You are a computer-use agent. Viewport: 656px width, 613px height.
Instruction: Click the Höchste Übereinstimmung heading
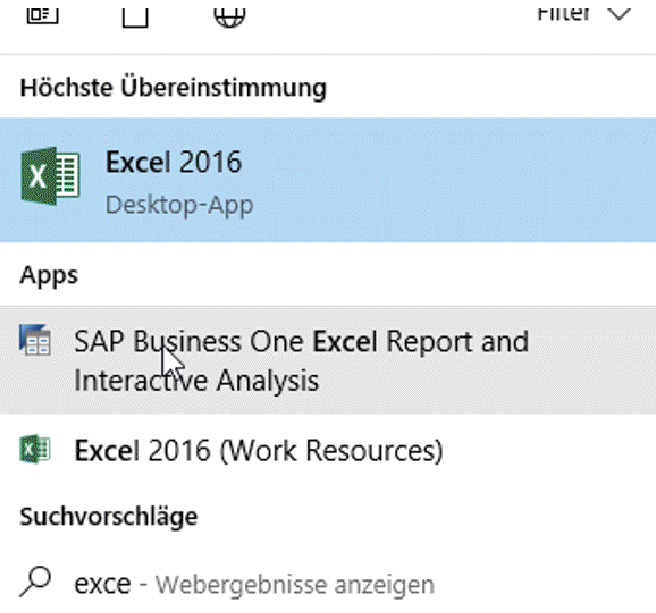click(x=173, y=87)
